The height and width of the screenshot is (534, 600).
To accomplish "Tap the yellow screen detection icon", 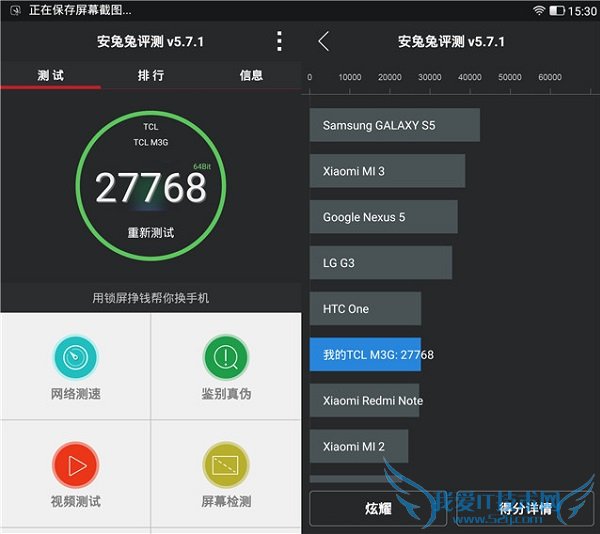I will coord(226,465).
